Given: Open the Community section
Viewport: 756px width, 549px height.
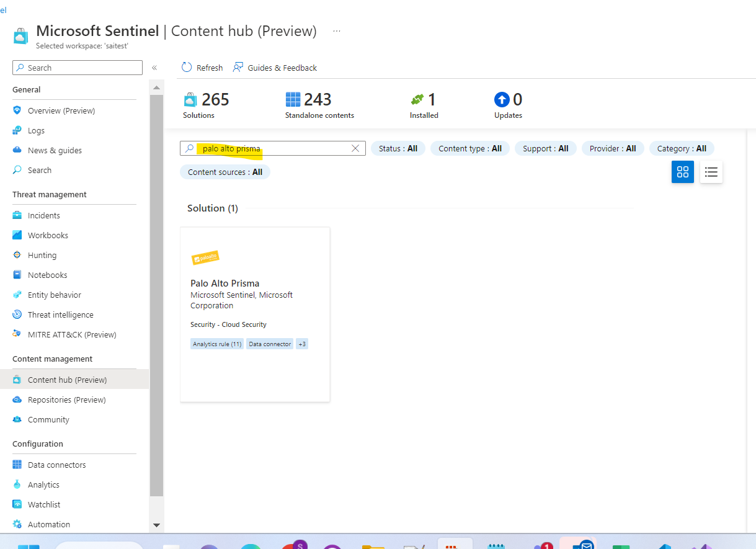Looking at the screenshot, I should (49, 419).
